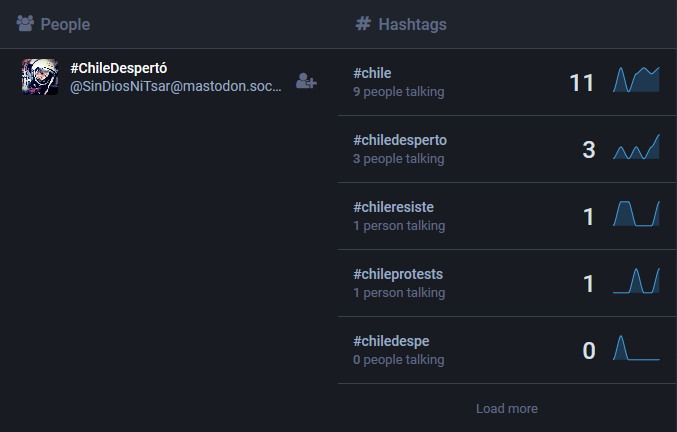The image size is (677, 432).
Task: Select the #chileprotests hashtag
Action: (398, 274)
